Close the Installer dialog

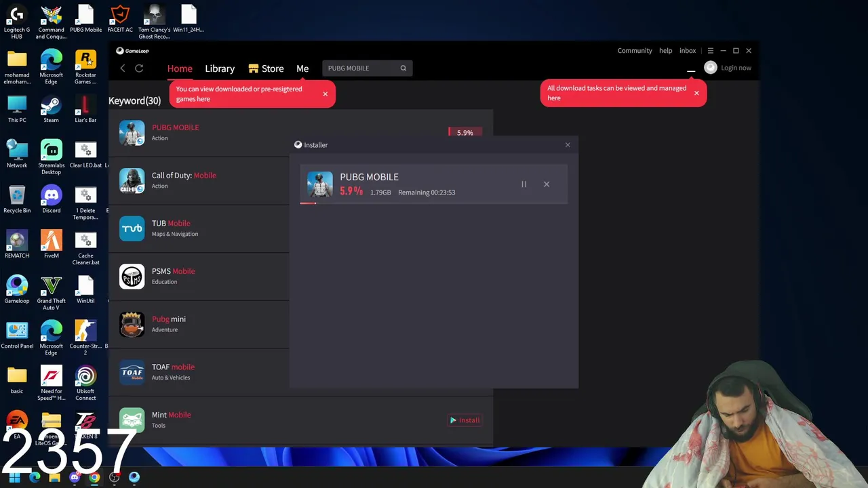[x=568, y=145]
